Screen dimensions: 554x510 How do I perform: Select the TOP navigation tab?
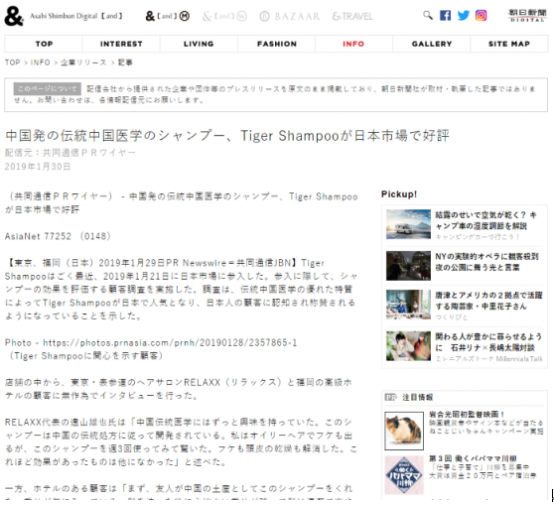(44, 44)
